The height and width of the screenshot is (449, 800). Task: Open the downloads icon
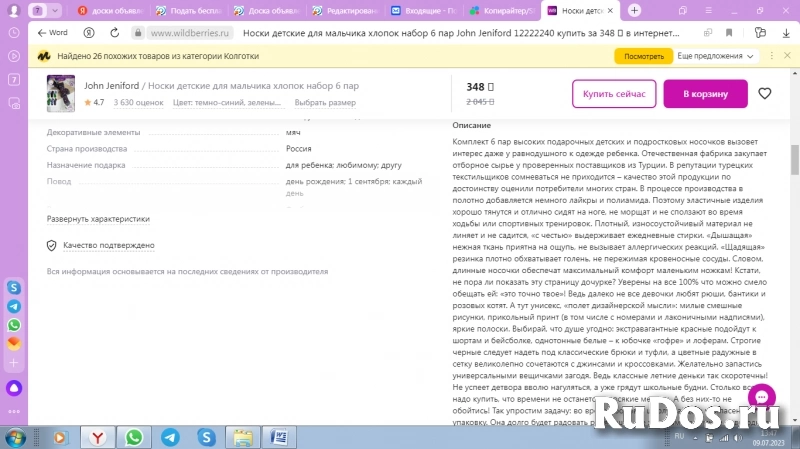pos(786,33)
